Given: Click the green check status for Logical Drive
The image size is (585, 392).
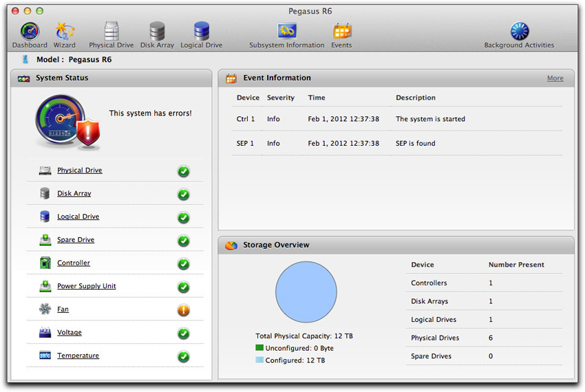Looking at the screenshot, I should coord(184,218).
